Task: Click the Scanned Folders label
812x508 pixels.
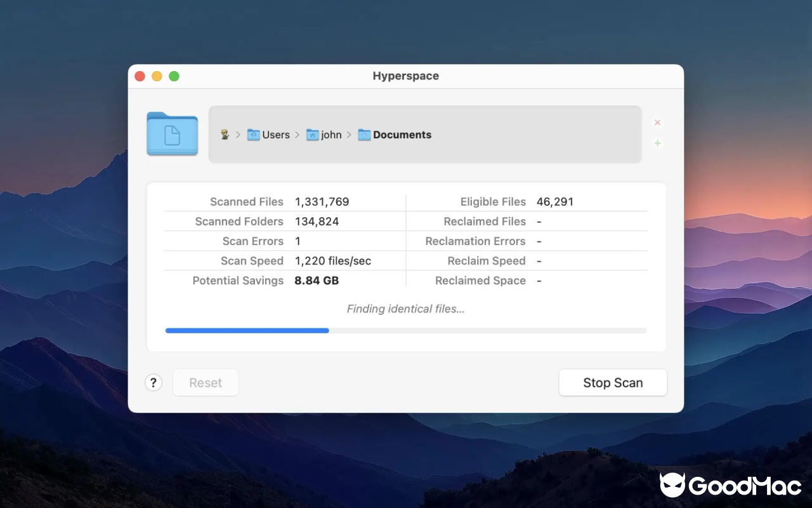Action: (x=239, y=222)
